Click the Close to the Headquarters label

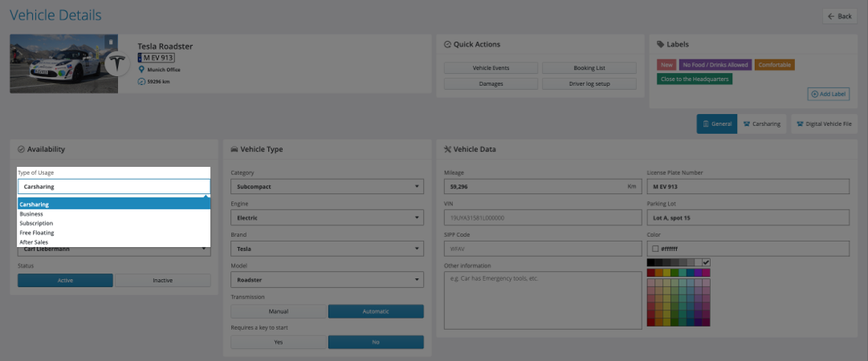pos(695,79)
